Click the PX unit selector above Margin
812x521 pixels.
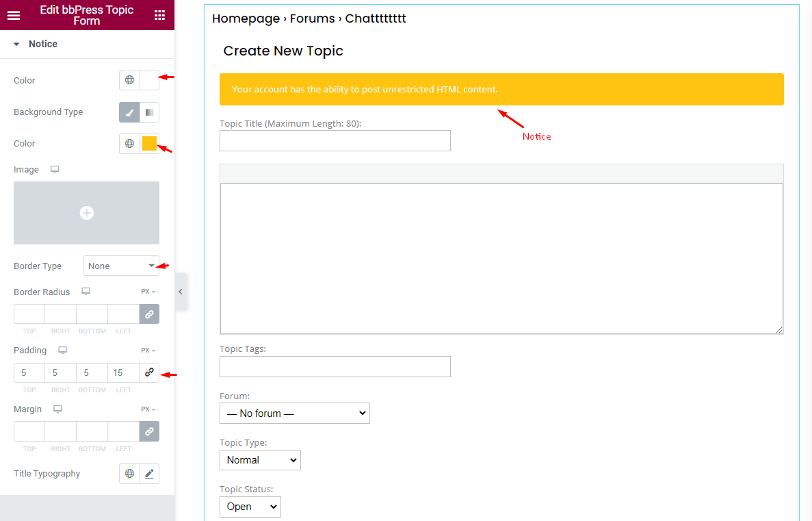(147, 409)
